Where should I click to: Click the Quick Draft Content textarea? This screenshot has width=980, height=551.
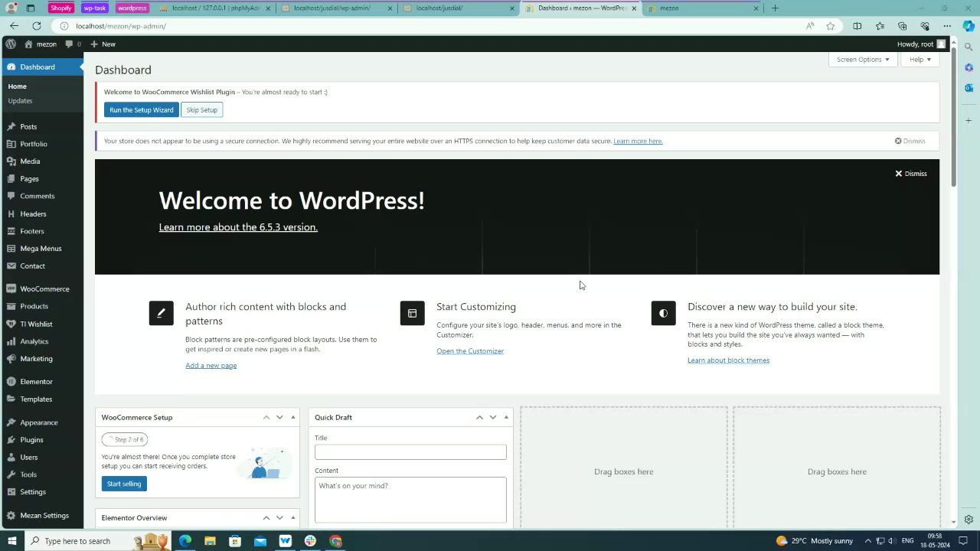410,500
